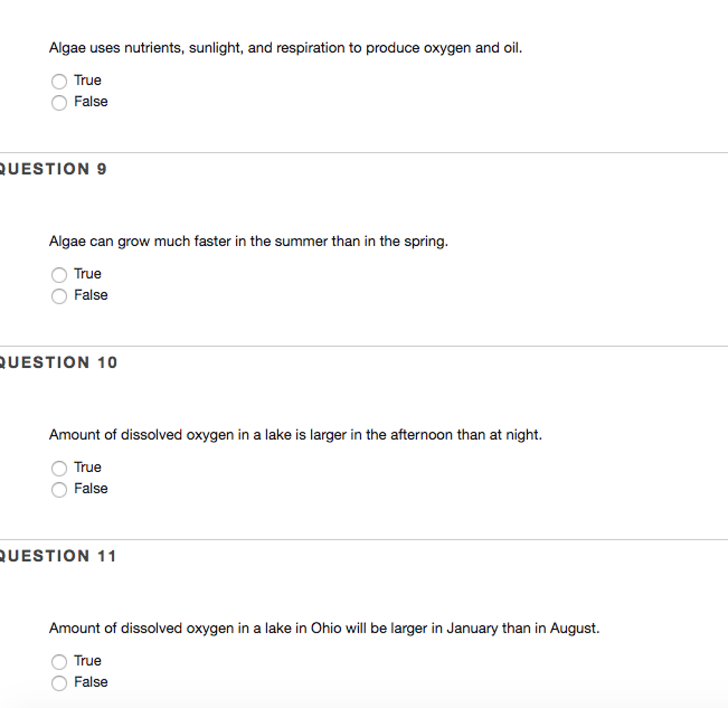Pick True radio button for Question 11
Screen dimensions: 728x708
click(x=59, y=661)
